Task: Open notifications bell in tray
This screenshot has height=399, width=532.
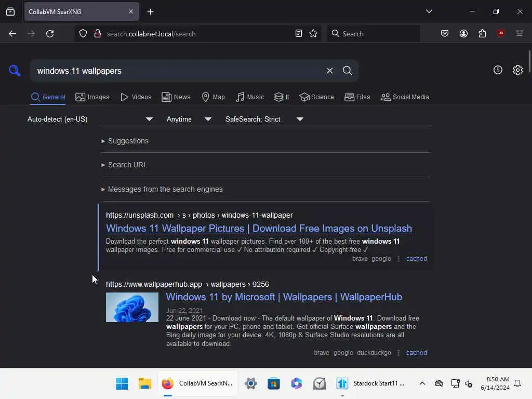Action: click(x=517, y=383)
